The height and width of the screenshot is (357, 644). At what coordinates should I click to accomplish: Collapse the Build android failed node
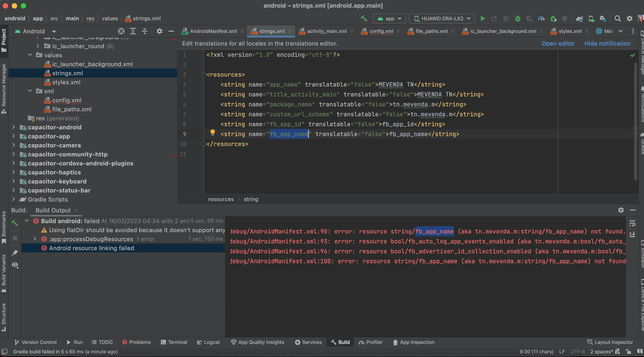27,221
